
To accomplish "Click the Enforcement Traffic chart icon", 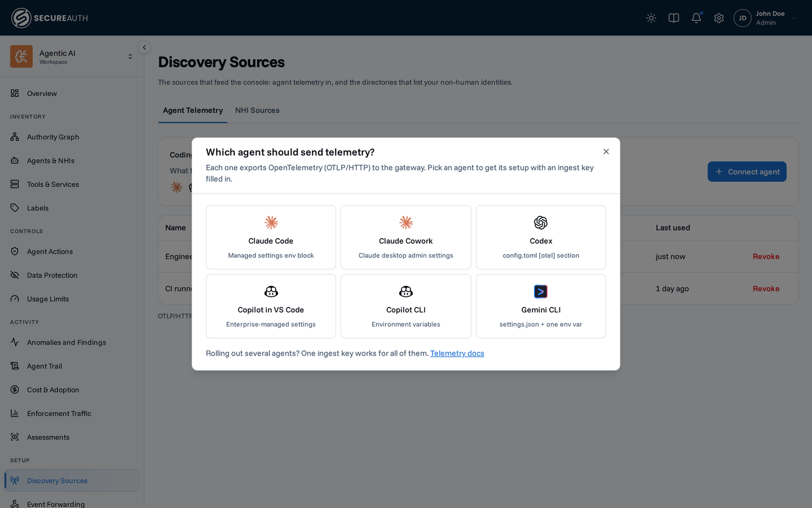I will pyautogui.click(x=15, y=413).
